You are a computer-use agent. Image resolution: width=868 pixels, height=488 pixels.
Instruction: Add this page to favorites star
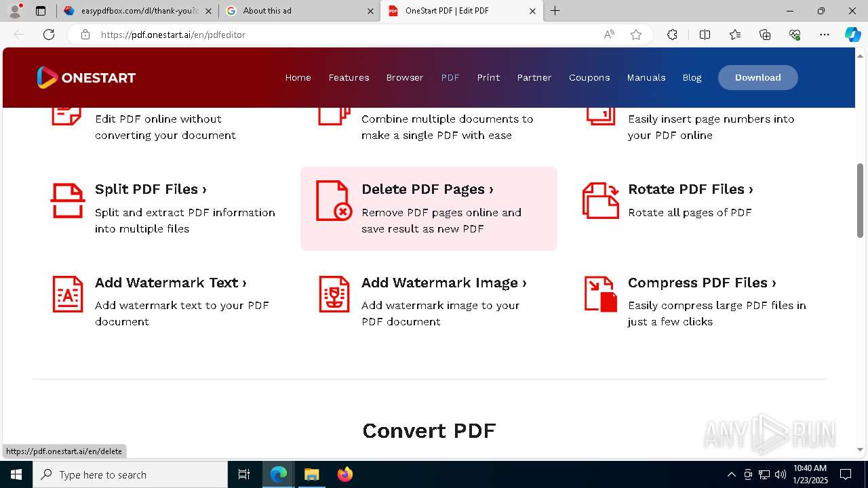[636, 35]
